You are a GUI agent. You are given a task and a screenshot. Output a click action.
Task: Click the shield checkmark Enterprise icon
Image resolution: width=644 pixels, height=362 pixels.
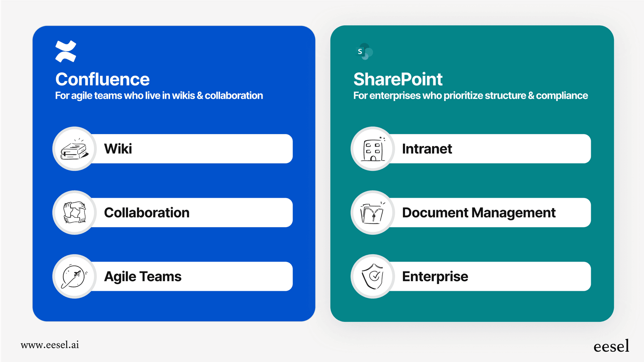click(x=372, y=276)
